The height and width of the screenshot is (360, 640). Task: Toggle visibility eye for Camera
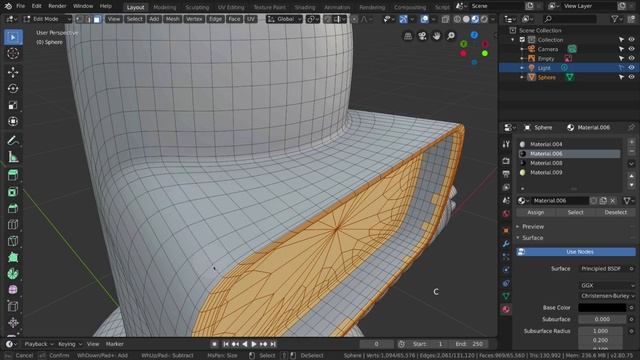click(631, 49)
